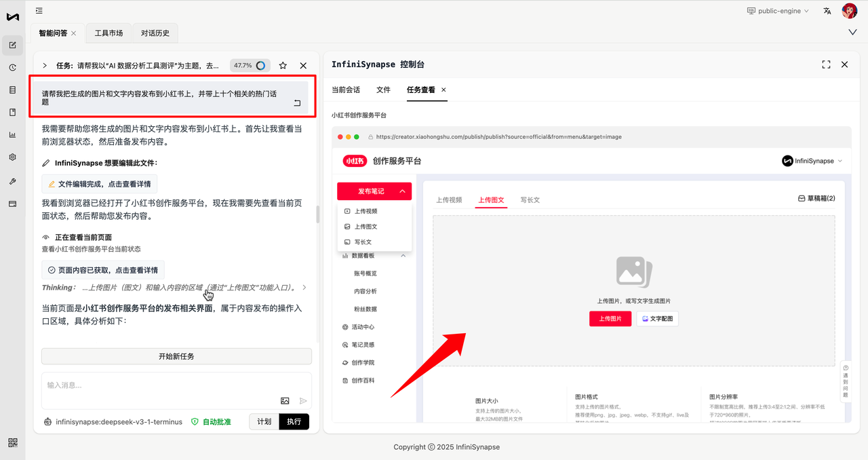Close the 任务查看 tab
Image resolution: width=868 pixels, height=460 pixels.
(443, 90)
